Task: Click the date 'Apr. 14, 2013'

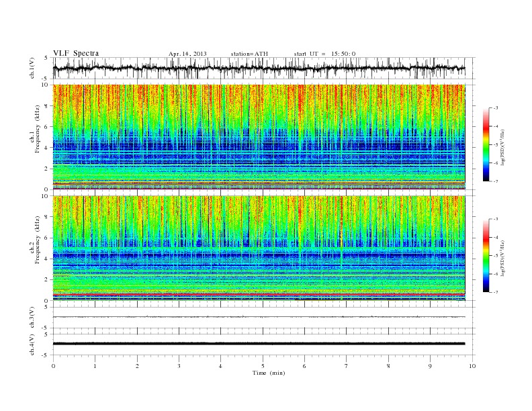Action: (x=187, y=54)
